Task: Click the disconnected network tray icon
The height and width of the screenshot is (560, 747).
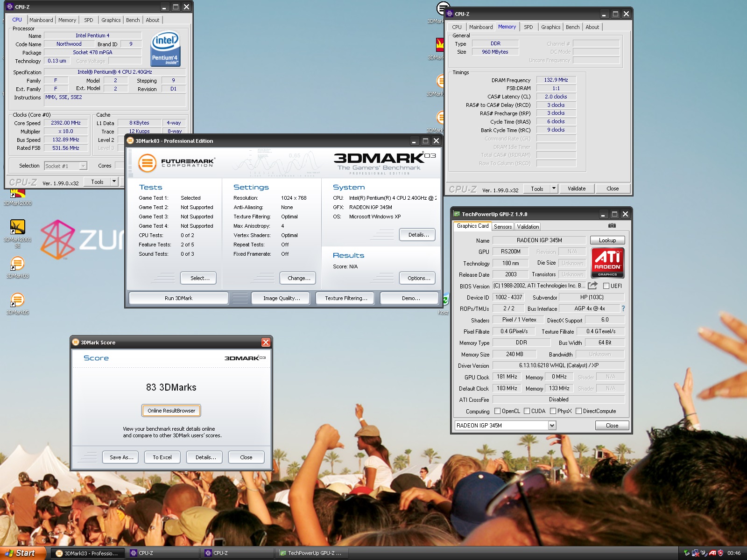Action: pyautogui.click(x=695, y=553)
